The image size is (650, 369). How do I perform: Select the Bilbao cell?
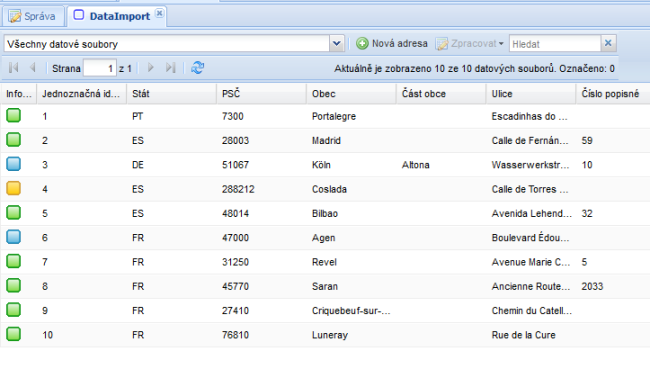point(325,214)
